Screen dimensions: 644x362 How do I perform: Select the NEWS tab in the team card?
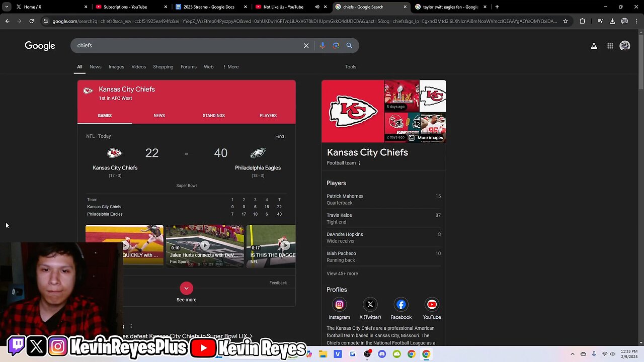pyautogui.click(x=159, y=116)
